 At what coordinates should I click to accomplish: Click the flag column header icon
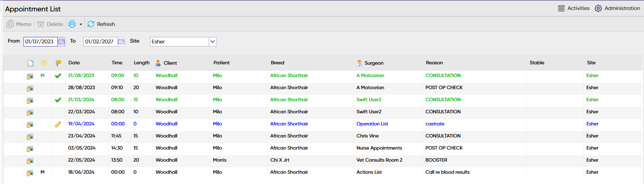[58, 63]
